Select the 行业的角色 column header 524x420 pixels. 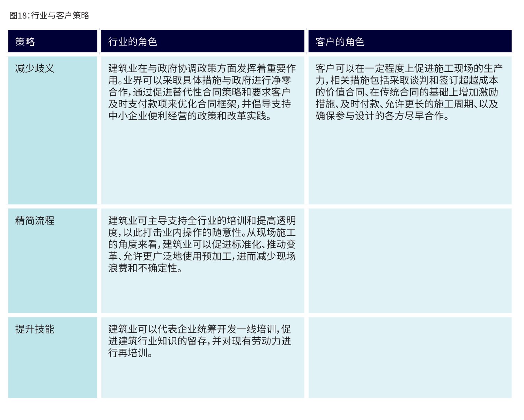point(202,41)
